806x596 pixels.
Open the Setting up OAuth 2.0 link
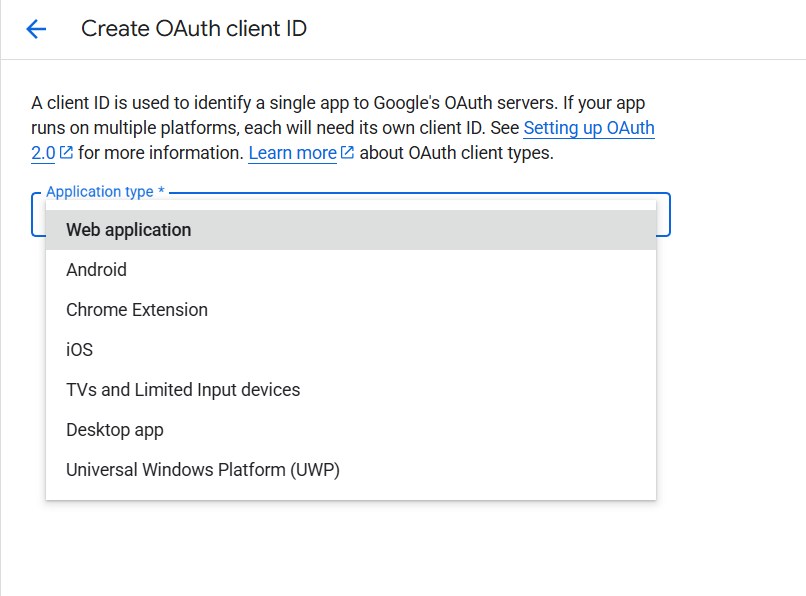(x=588, y=128)
